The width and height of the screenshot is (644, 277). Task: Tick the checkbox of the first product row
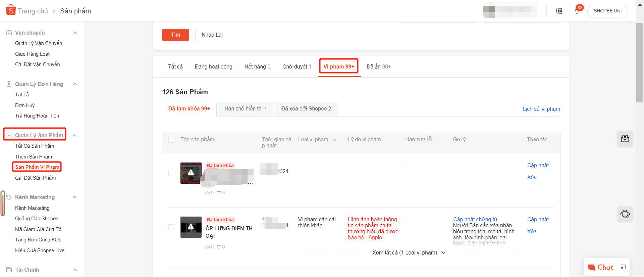(x=171, y=173)
